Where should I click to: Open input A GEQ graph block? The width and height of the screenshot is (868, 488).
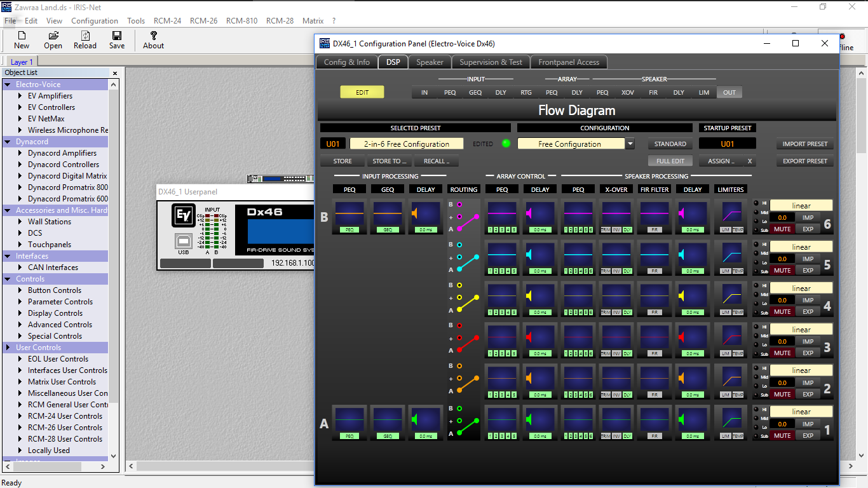[388, 423]
